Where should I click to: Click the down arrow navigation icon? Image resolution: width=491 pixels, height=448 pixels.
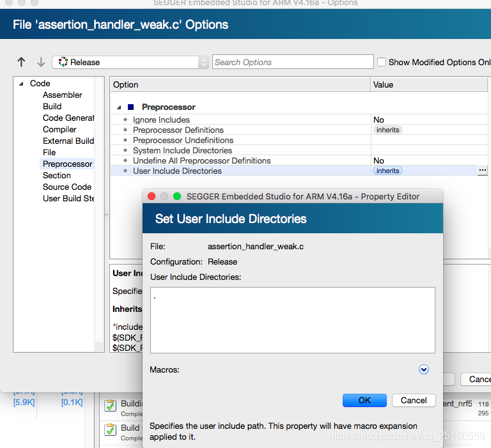pos(41,62)
